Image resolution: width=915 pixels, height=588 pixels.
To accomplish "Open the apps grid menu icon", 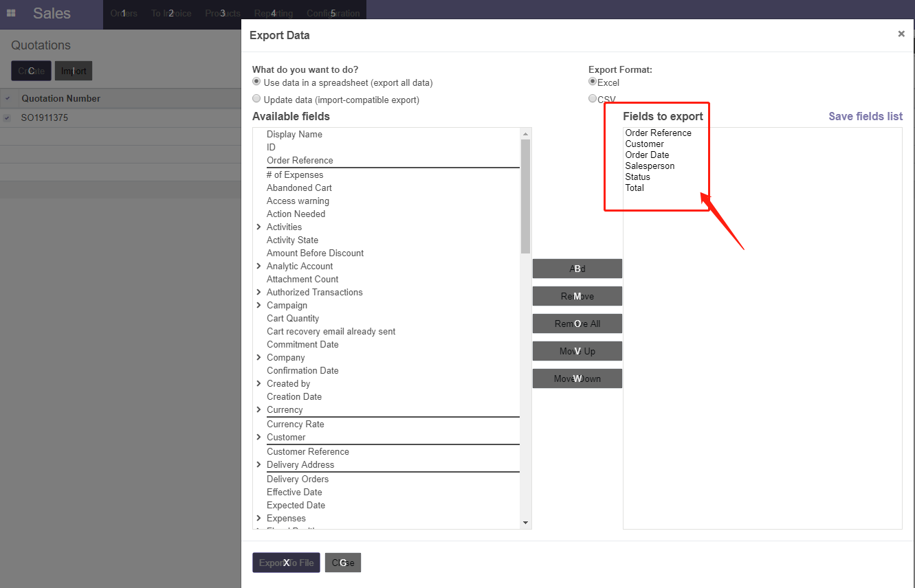I will click(x=11, y=13).
